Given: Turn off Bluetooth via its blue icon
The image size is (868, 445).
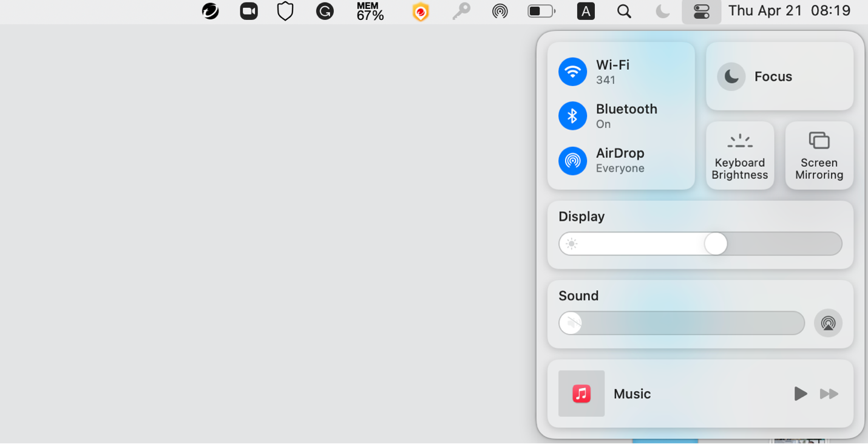Looking at the screenshot, I should (x=572, y=116).
